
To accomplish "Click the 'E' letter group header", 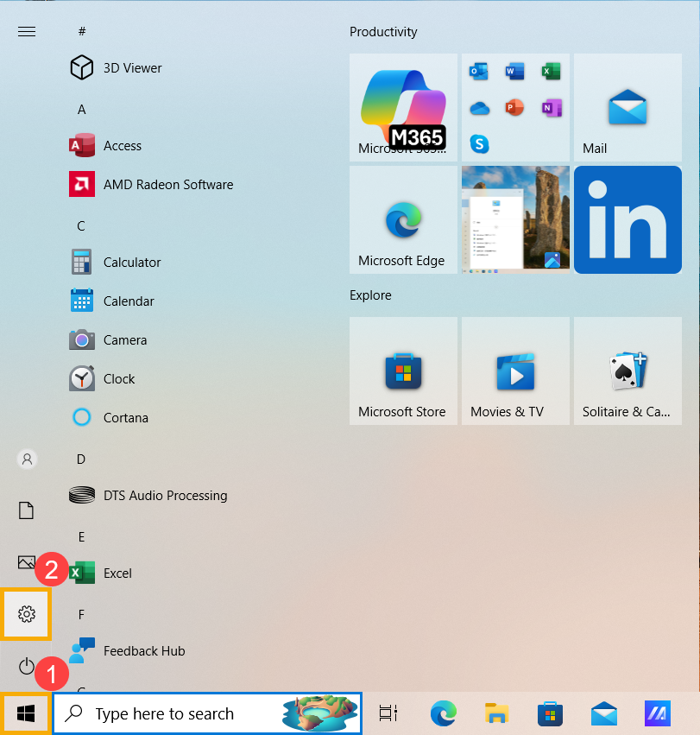I will point(81,537).
